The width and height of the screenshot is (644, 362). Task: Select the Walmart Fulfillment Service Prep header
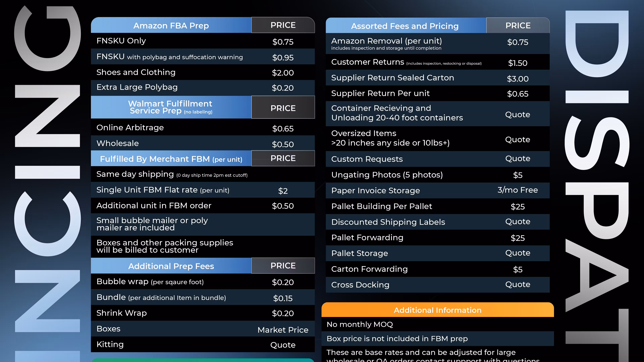[171, 107]
